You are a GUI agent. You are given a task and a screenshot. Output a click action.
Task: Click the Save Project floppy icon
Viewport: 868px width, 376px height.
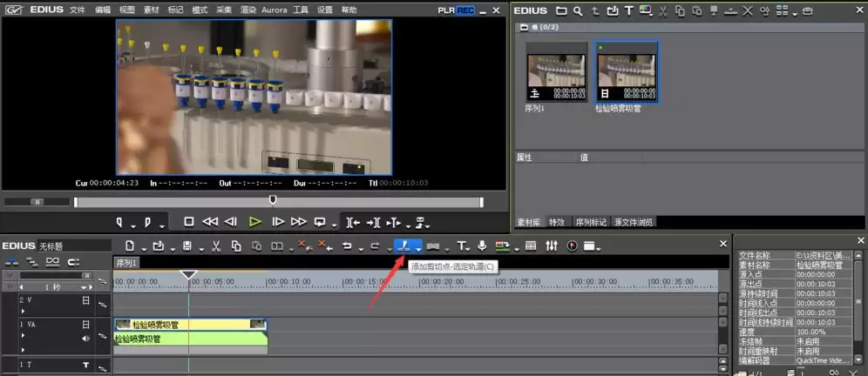tap(187, 246)
